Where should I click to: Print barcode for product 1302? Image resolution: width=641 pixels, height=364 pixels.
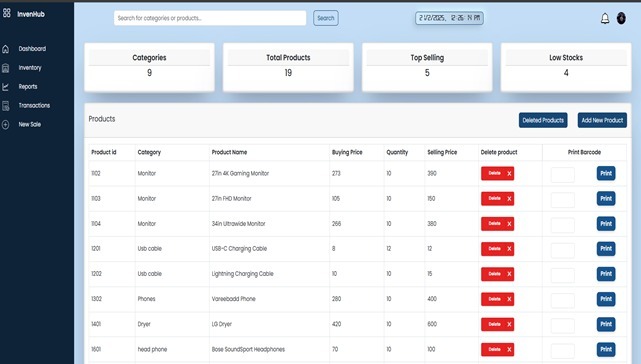coord(606,299)
